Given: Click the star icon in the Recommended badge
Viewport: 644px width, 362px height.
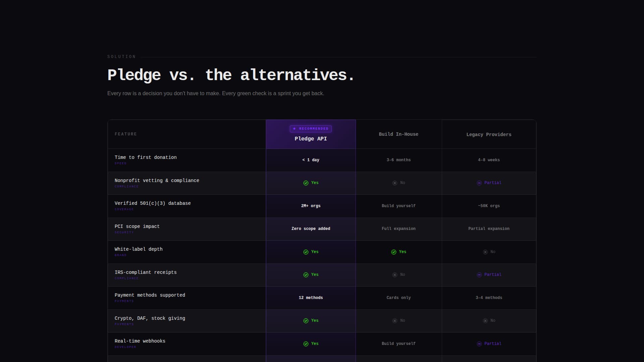Looking at the screenshot, I should [294, 129].
